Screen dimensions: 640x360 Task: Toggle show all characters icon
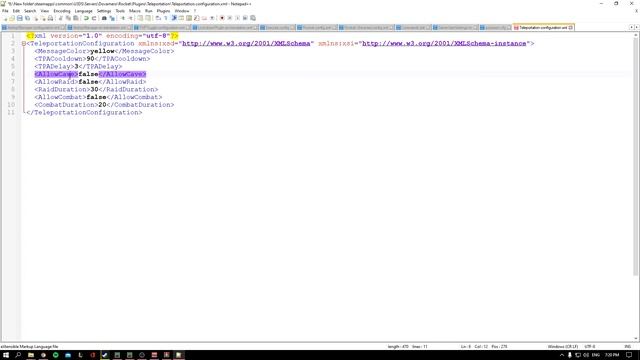(165, 18)
